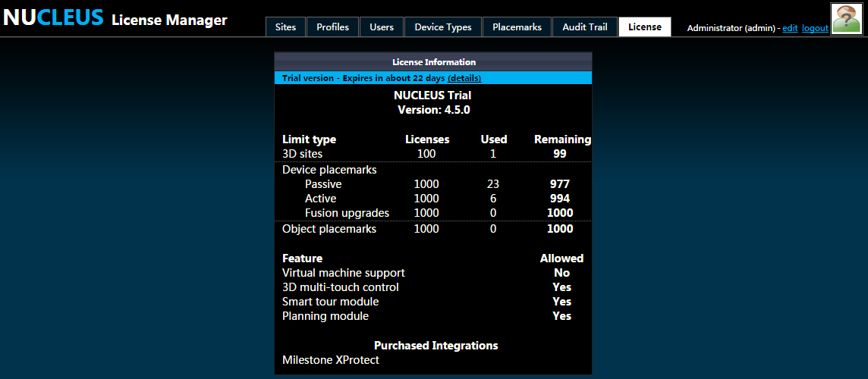Click the edit link for Administrator

click(x=790, y=27)
